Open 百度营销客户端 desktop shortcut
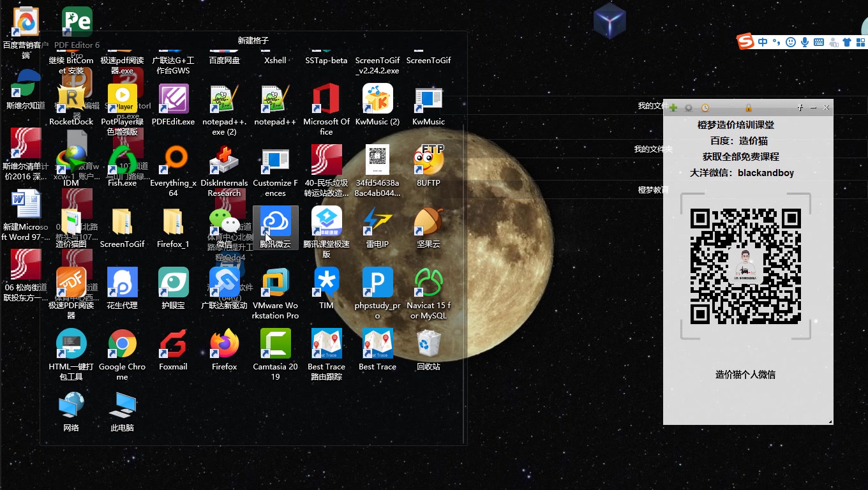Image resolution: width=868 pixels, height=490 pixels. pyautogui.click(x=26, y=32)
